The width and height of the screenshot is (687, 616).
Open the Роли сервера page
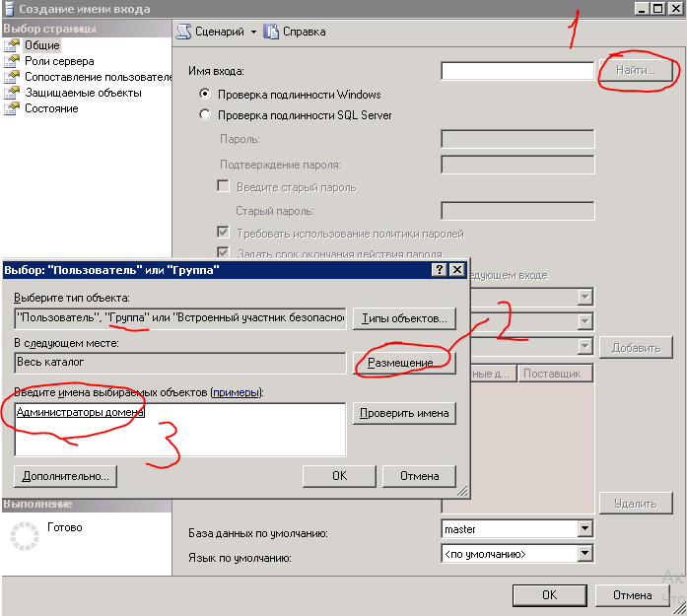[59, 61]
